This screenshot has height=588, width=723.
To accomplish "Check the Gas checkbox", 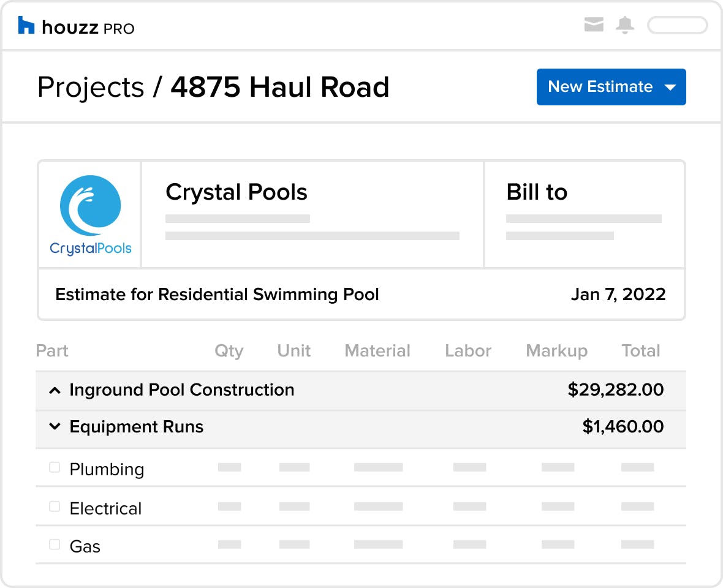I will click(x=55, y=545).
